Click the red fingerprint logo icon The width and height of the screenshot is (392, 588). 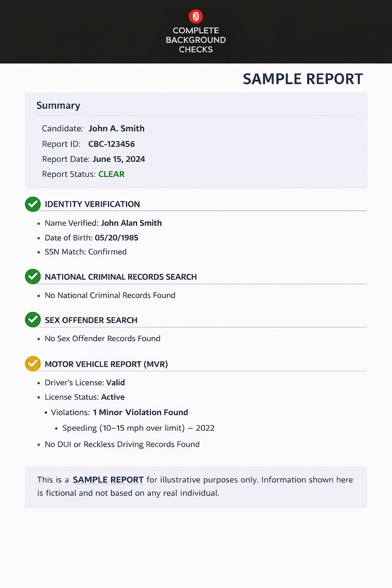(x=196, y=16)
